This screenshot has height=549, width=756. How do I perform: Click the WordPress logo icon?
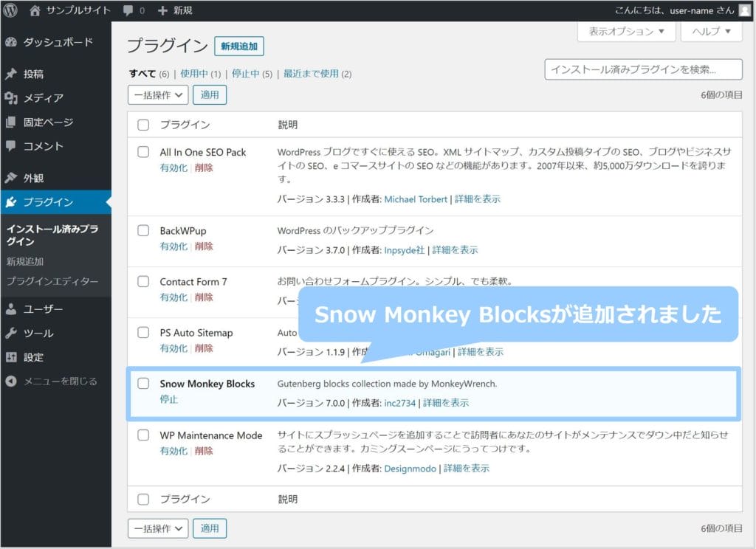click(x=11, y=10)
